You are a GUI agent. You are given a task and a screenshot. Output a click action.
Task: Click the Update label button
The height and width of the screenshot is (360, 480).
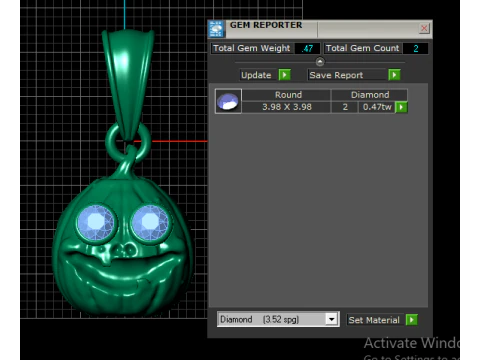(x=256, y=75)
